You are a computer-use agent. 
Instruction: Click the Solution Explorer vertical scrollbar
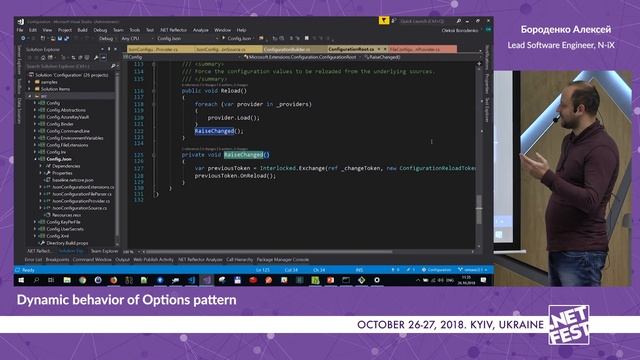117,155
